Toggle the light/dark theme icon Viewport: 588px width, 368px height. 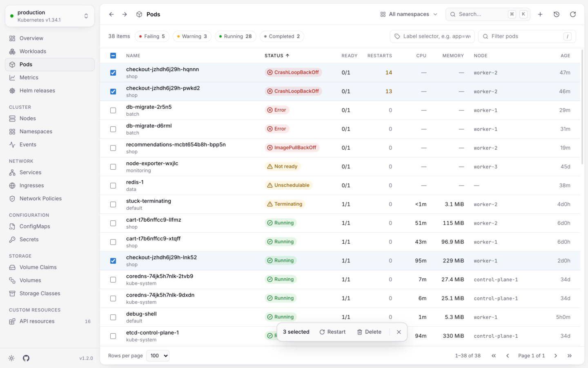coord(11,358)
